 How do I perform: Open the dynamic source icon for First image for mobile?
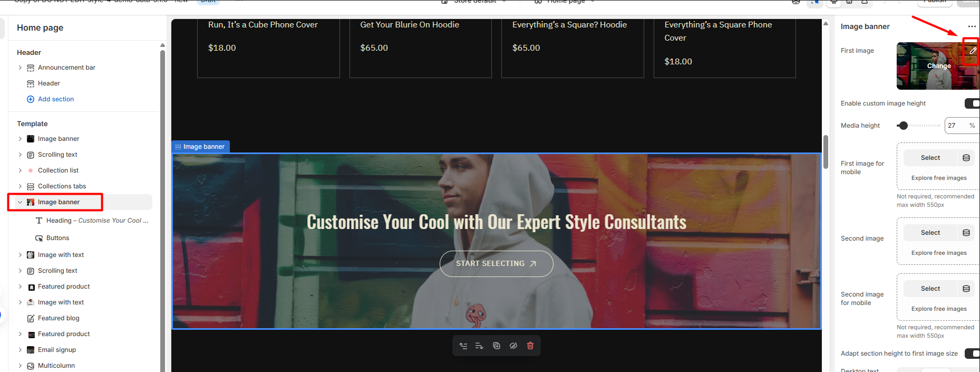point(966,158)
